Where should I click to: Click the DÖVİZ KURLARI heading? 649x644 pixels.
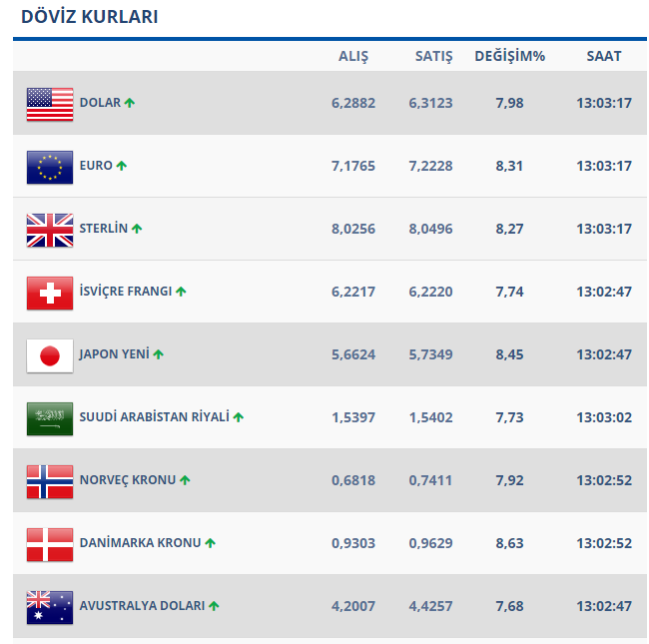pyautogui.click(x=89, y=17)
